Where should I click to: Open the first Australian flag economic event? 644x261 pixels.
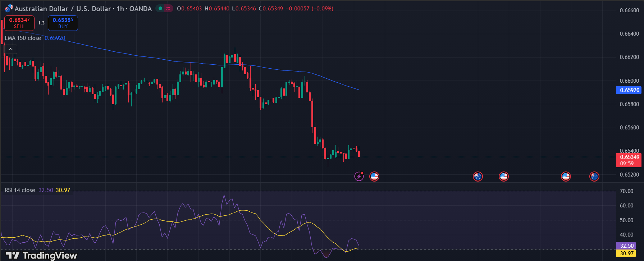(478, 176)
